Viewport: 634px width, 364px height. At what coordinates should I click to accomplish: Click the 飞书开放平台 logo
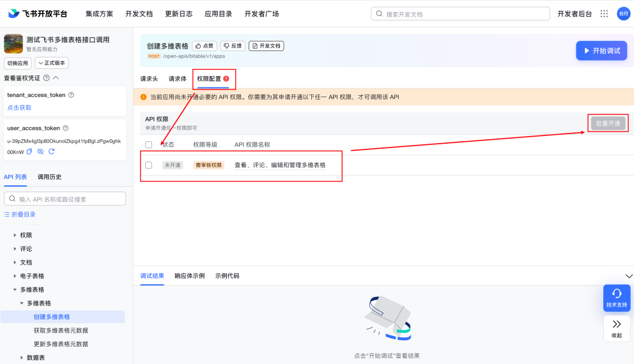point(38,13)
